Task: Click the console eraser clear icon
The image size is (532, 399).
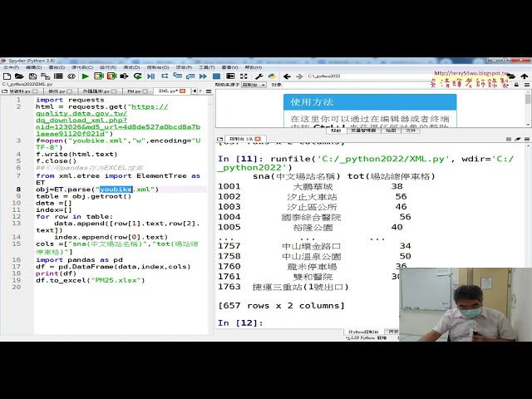Action: coord(518,139)
